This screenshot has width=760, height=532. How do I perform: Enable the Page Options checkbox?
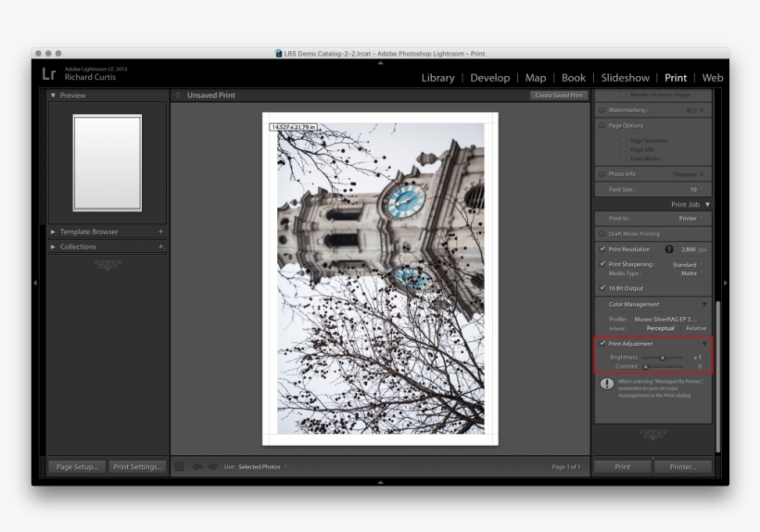pos(602,125)
